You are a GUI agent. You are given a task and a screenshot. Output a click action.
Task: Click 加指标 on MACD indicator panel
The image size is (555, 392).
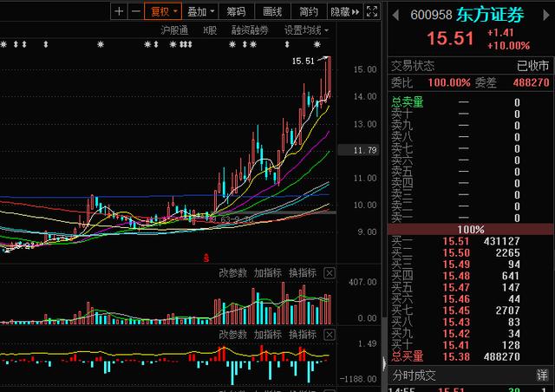point(268,335)
